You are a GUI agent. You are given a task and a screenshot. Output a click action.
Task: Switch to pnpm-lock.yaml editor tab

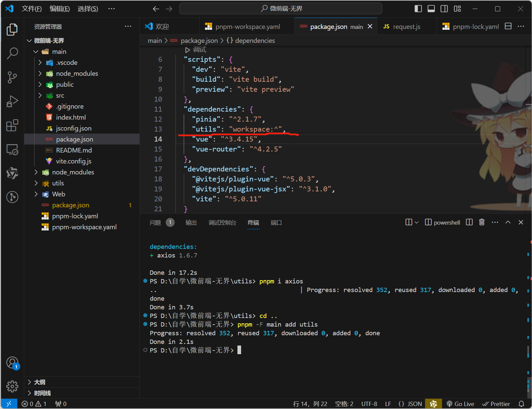(470, 26)
